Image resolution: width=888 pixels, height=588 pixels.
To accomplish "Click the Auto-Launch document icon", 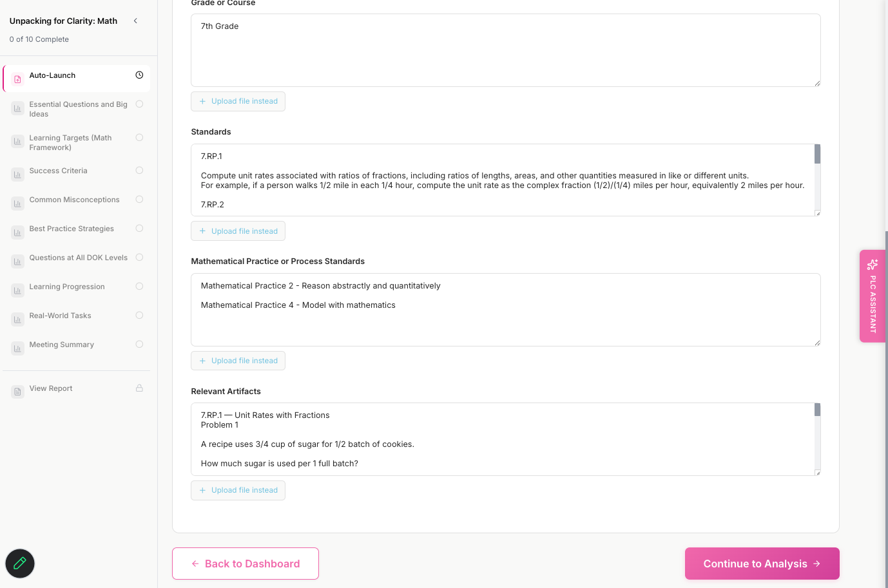I will [18, 79].
